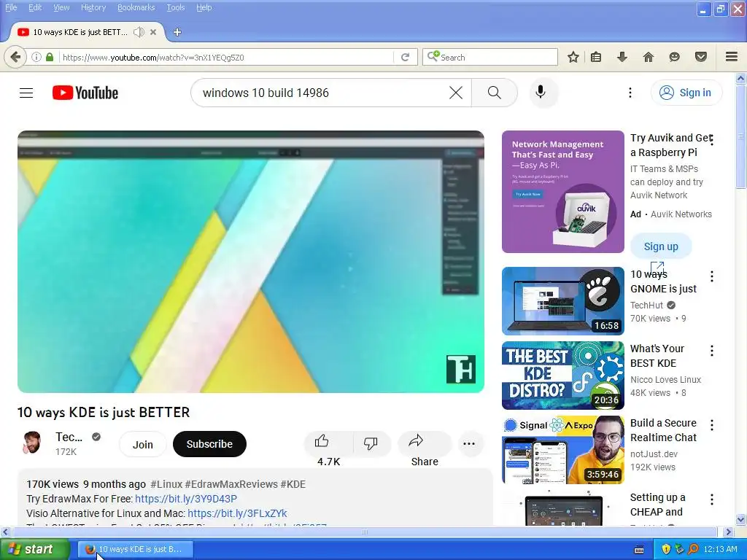The image size is (747, 560).
Task: Clear the YouTube search query with X
Action: [456, 93]
